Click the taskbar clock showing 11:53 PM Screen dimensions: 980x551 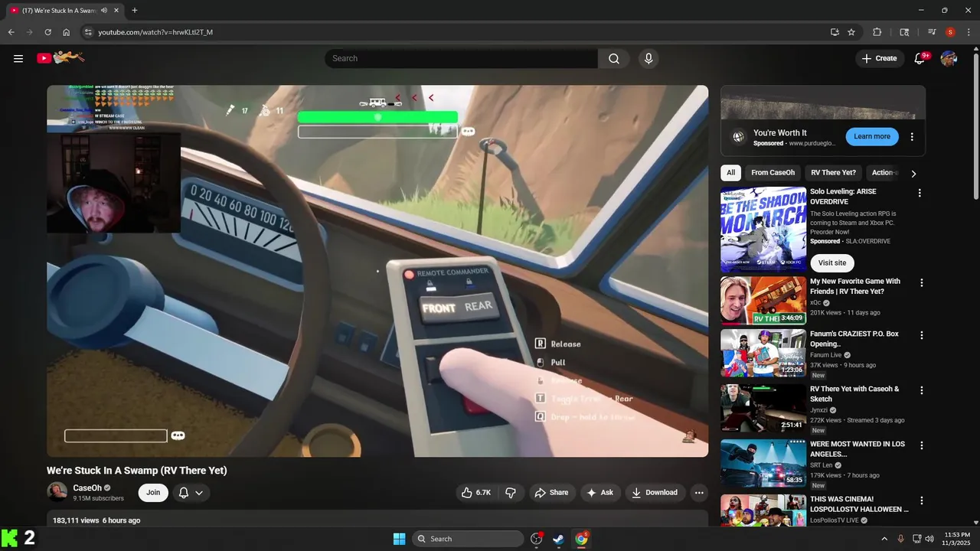(957, 539)
